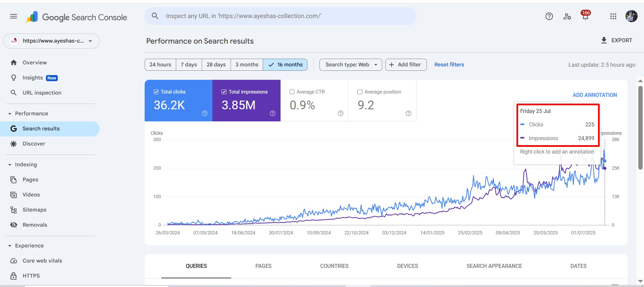Click the Impressions legend swatch in tooltip
The width and height of the screenshot is (644, 287).
coord(522,138)
